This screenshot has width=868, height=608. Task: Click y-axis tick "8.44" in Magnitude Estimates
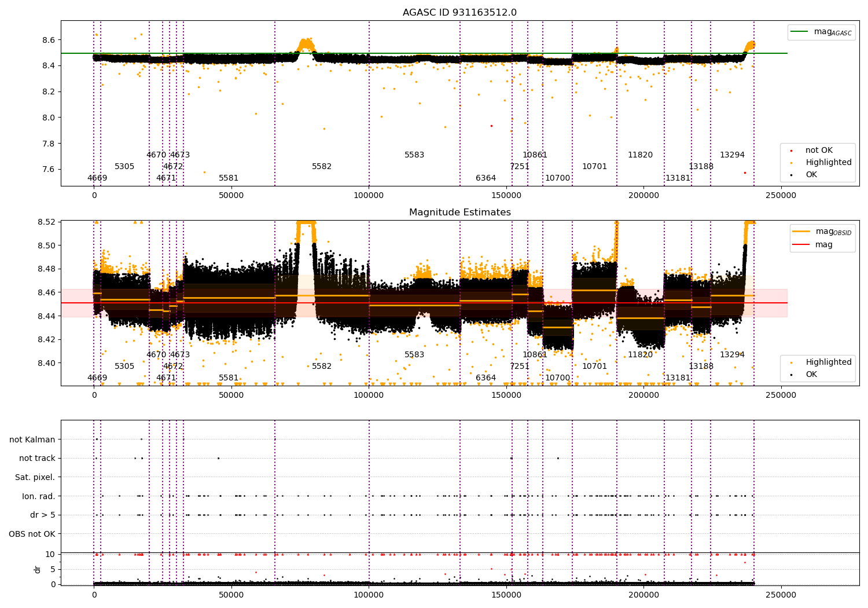tap(46, 316)
